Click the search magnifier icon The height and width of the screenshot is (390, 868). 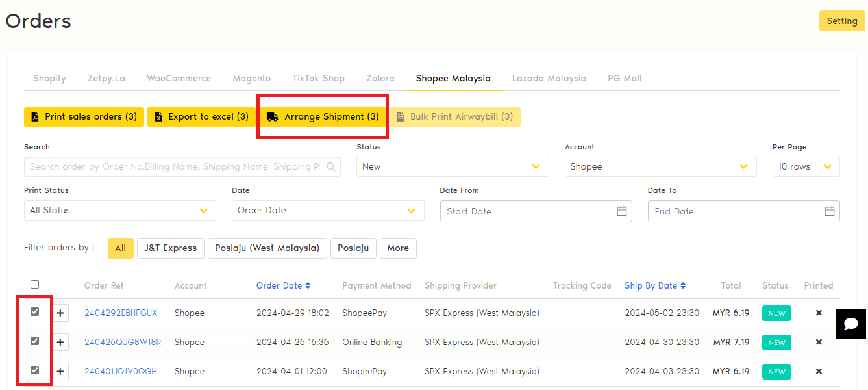(x=331, y=167)
